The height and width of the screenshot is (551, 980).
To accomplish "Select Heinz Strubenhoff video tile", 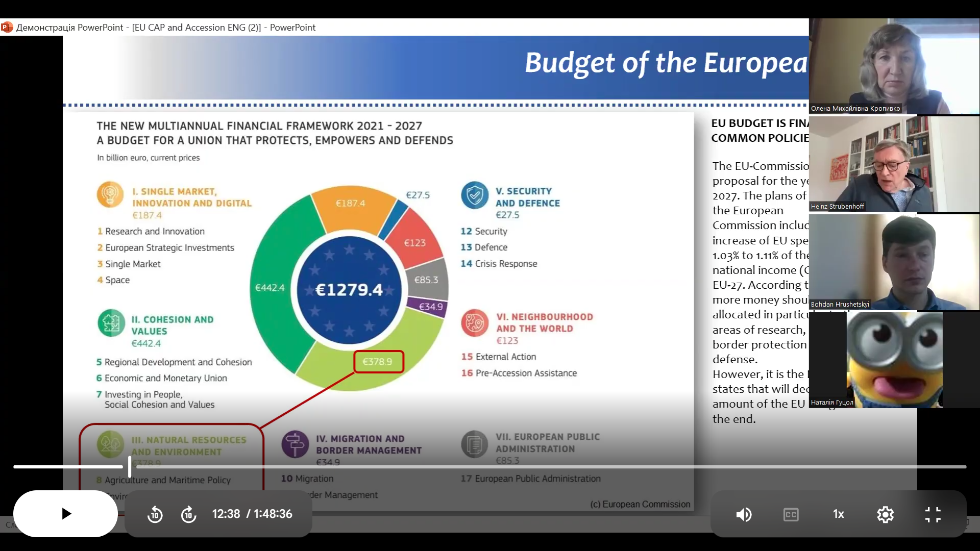I will pos(893,164).
